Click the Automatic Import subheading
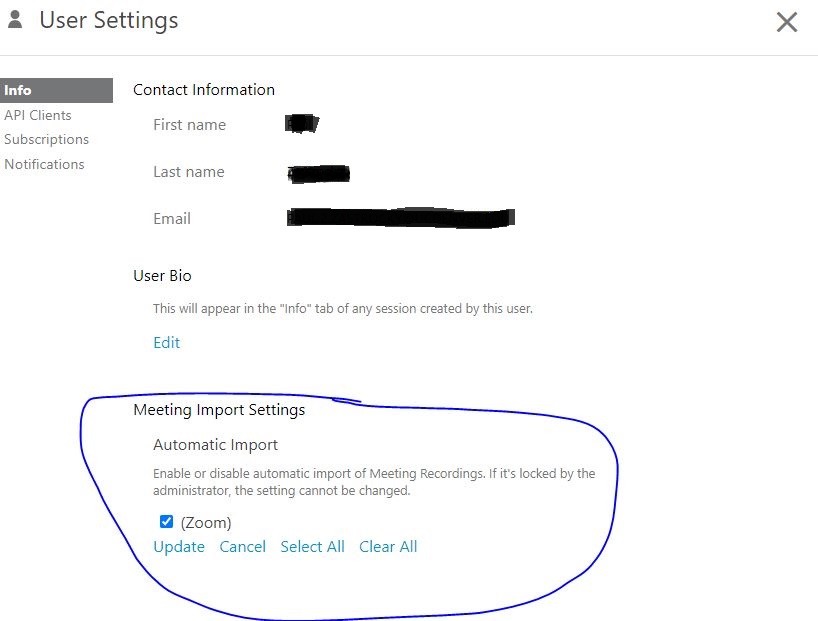This screenshot has width=818, height=621. point(215,444)
